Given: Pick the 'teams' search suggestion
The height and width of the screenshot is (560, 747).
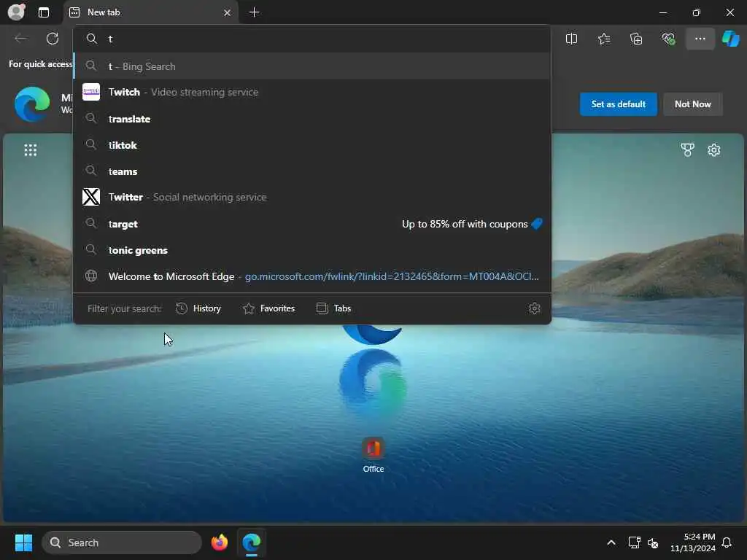Looking at the screenshot, I should (312, 171).
